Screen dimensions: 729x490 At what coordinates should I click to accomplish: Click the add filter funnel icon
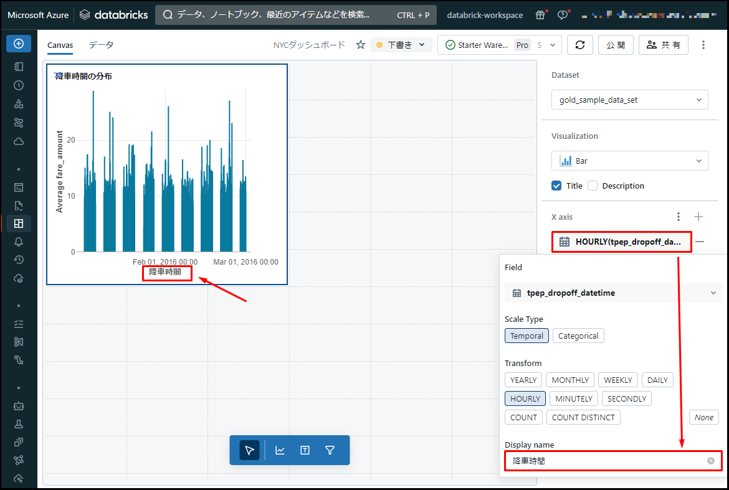point(330,451)
